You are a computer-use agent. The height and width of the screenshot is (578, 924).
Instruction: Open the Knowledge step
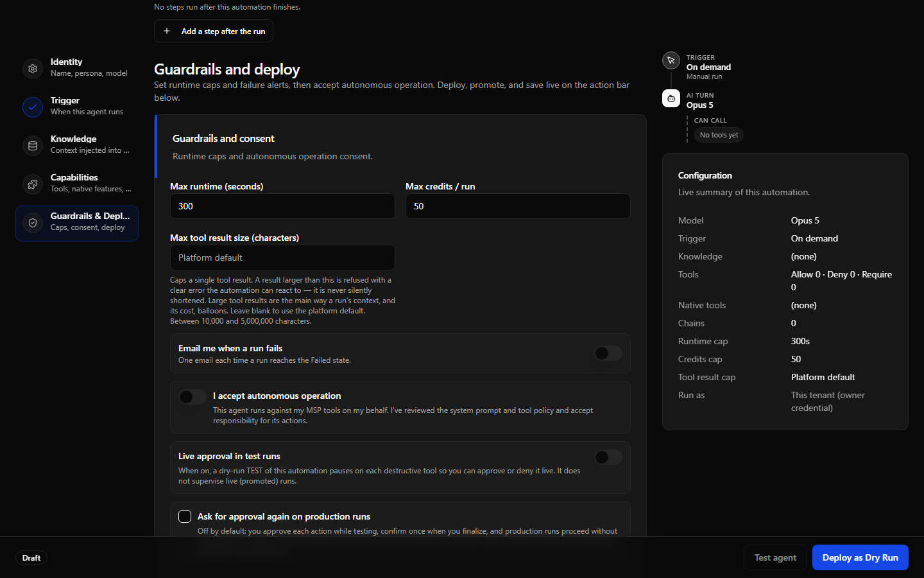77,146
